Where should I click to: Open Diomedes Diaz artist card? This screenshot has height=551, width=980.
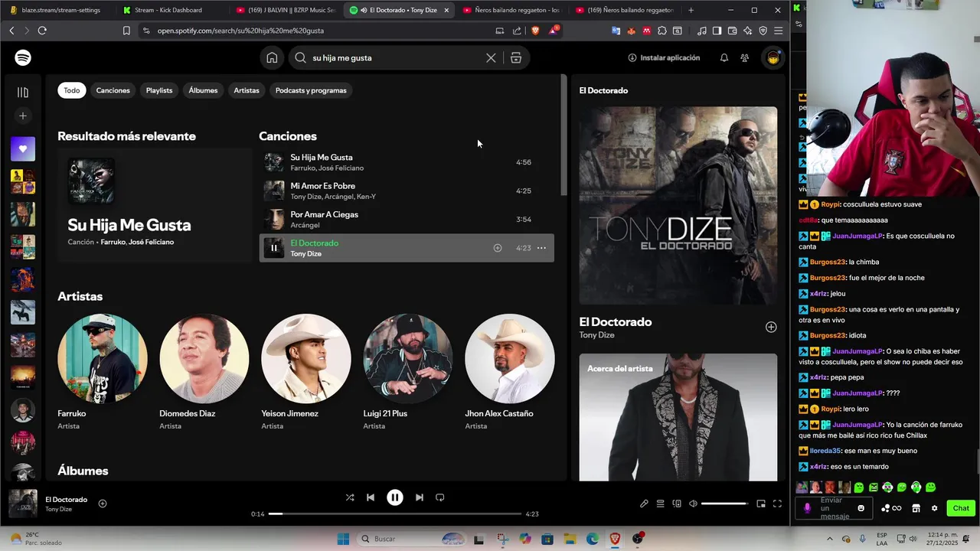(x=204, y=373)
